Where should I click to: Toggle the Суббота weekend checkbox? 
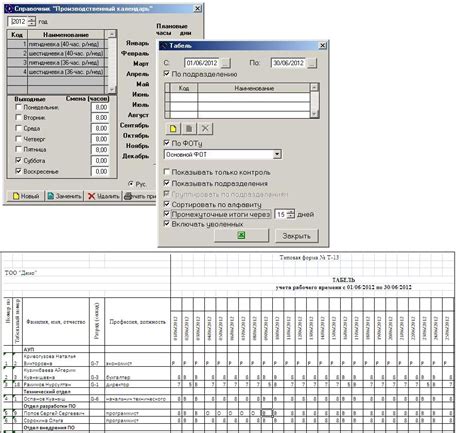[19, 160]
